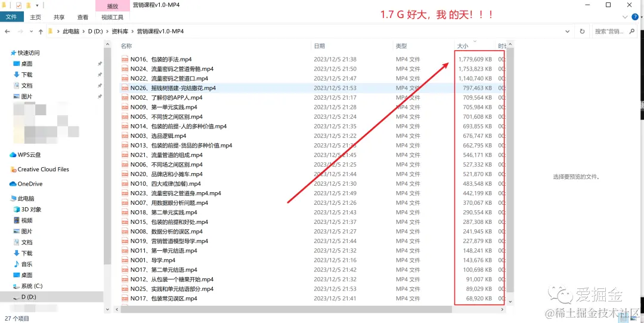Open Quick Access Toolbar customize dropdown
644x323 pixels.
point(38,5)
